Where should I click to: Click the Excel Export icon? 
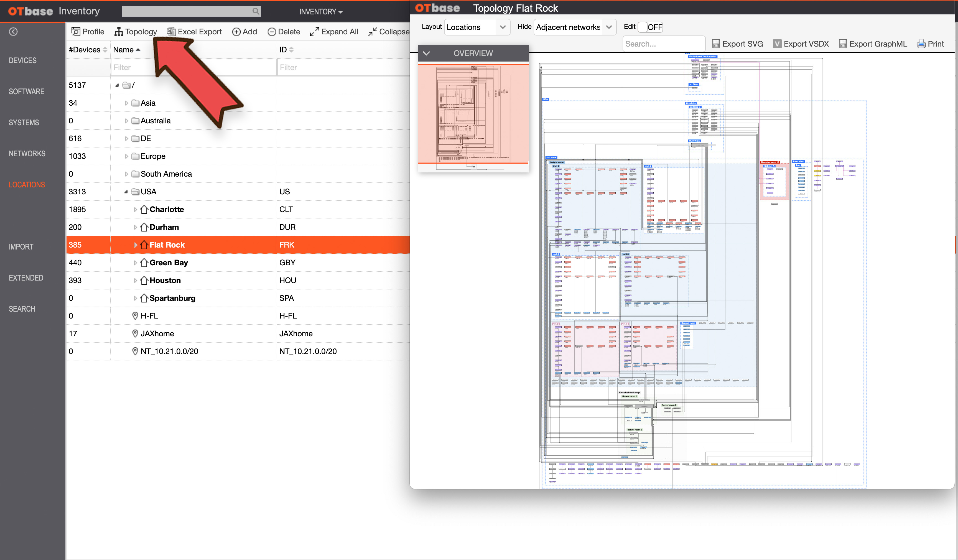coord(171,32)
